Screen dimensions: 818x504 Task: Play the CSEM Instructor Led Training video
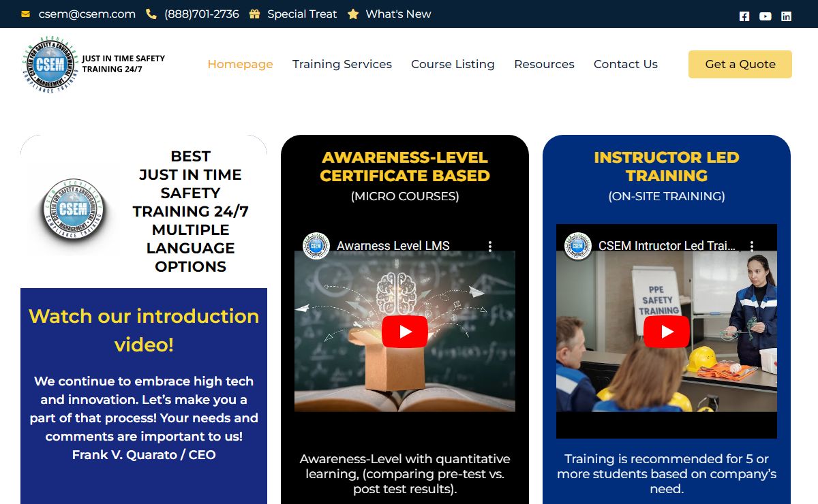click(x=667, y=332)
